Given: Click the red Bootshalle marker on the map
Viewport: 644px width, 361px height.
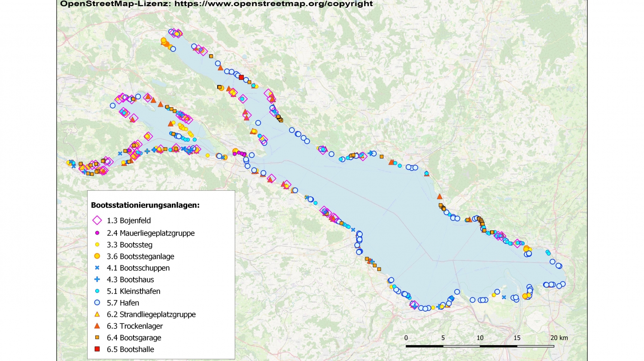Looking at the screenshot, I should click(241, 77).
